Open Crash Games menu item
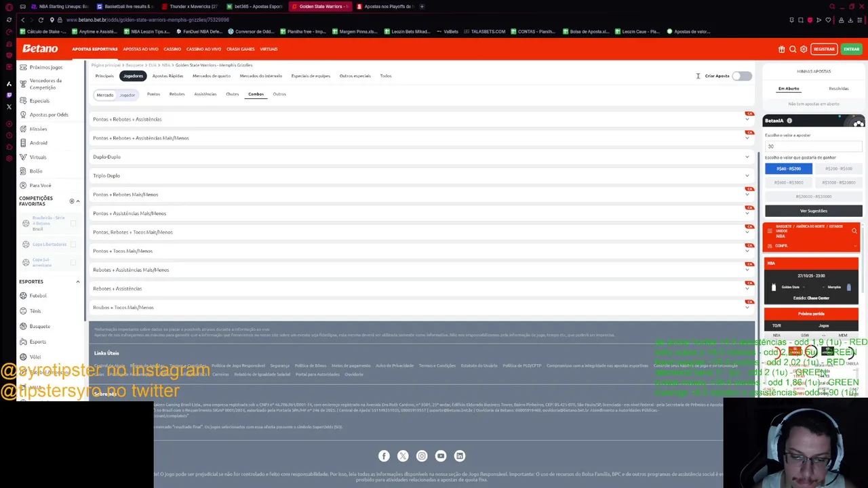Viewport: 868px width, 488px height. [241, 49]
